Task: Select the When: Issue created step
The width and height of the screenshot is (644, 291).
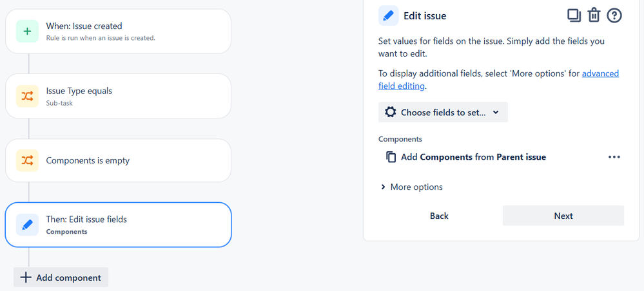Action: click(118, 31)
